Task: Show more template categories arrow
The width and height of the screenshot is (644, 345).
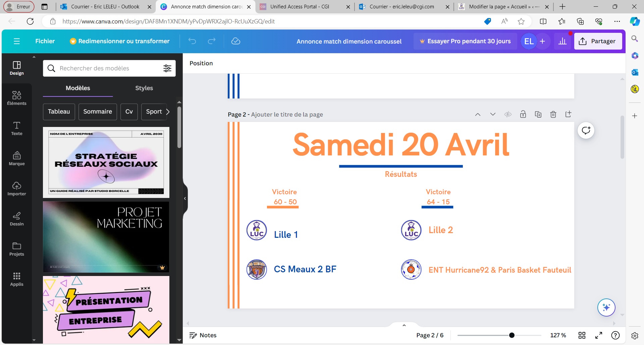Action: [x=168, y=112]
